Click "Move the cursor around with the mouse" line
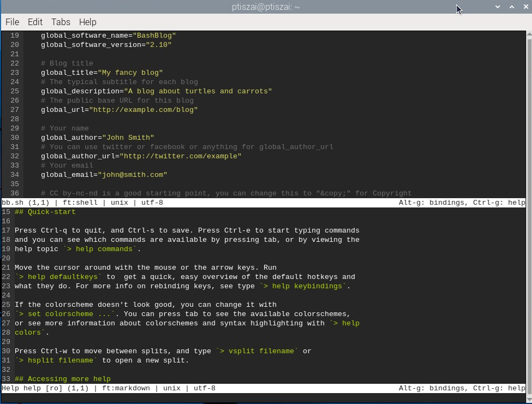This screenshot has height=404, width=532. [146, 268]
